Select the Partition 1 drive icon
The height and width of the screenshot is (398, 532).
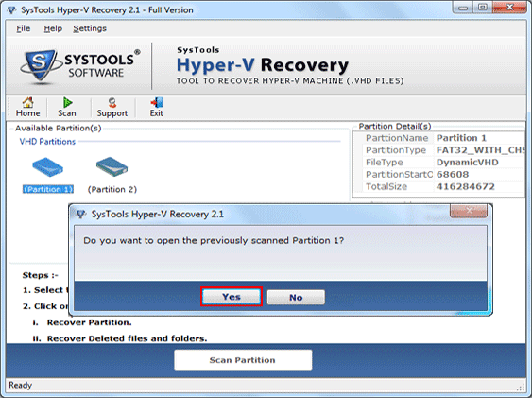[48, 167]
